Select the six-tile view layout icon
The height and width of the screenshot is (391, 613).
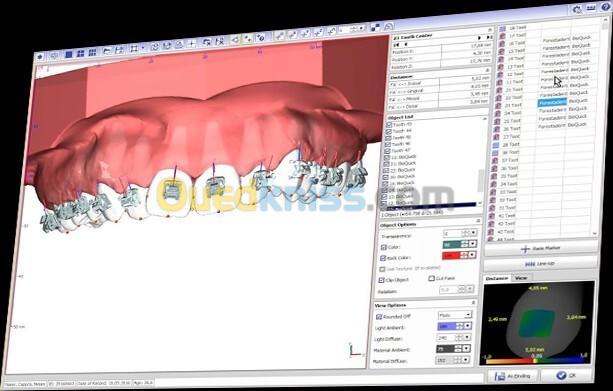tap(92, 52)
